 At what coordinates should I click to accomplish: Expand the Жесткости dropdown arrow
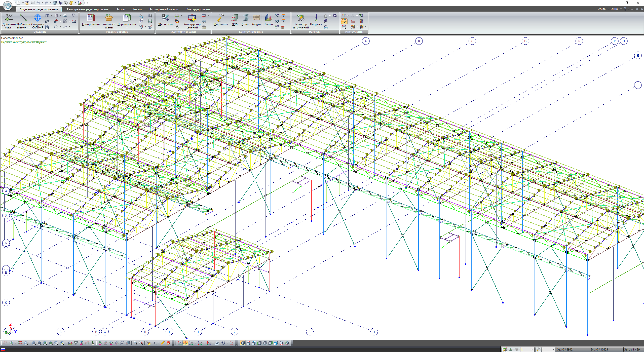(x=165, y=27)
